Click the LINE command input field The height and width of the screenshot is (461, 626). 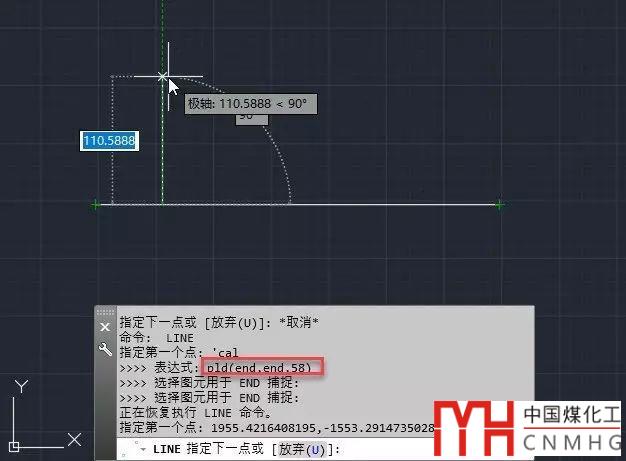point(275,449)
